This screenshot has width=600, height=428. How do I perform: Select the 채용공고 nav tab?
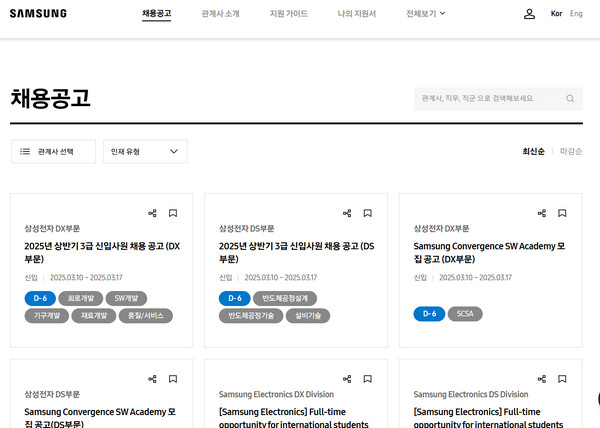coord(157,14)
